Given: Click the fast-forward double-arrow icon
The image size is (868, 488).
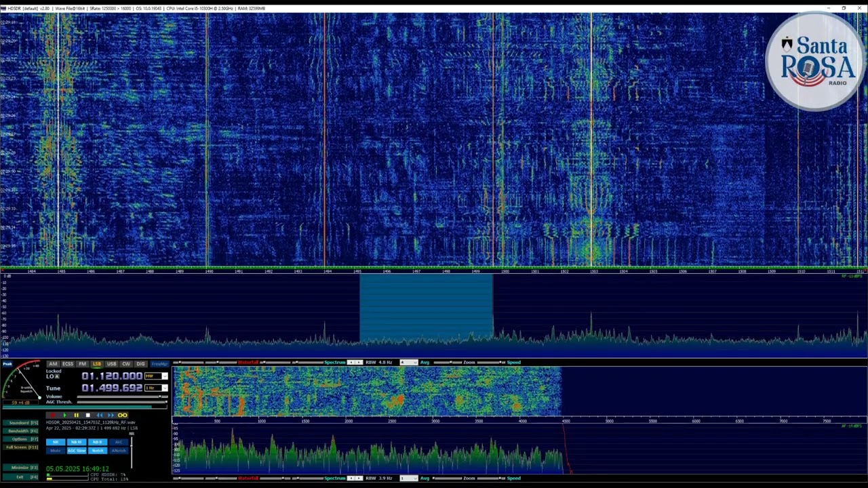Looking at the screenshot, I should coord(111,415).
